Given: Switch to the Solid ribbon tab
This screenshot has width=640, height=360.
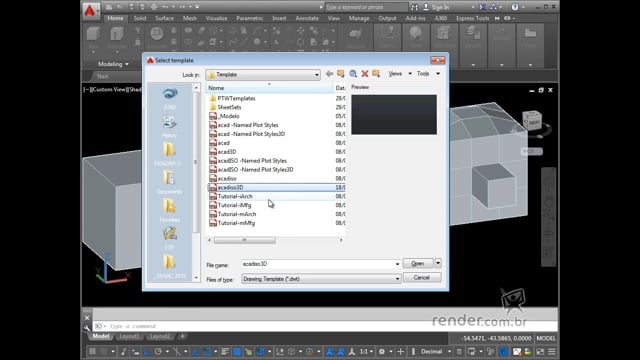Looking at the screenshot, I should (140, 18).
